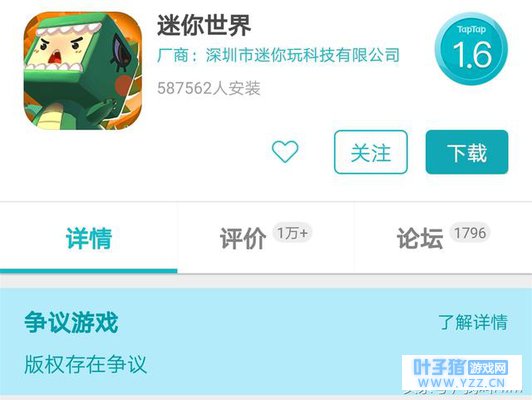Tap the 厂商 vendor label
The height and width of the screenshot is (400, 532).
[172, 55]
